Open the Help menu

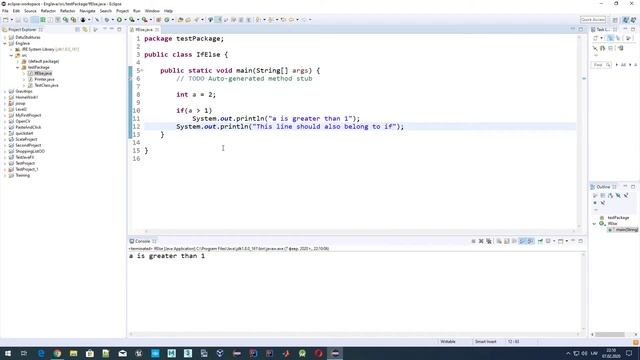pyautogui.click(x=168, y=11)
